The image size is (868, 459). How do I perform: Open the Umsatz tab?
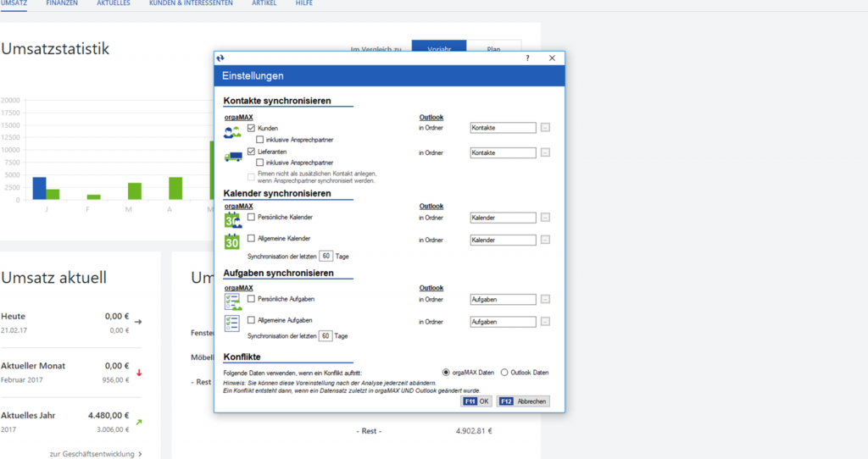(x=14, y=3)
